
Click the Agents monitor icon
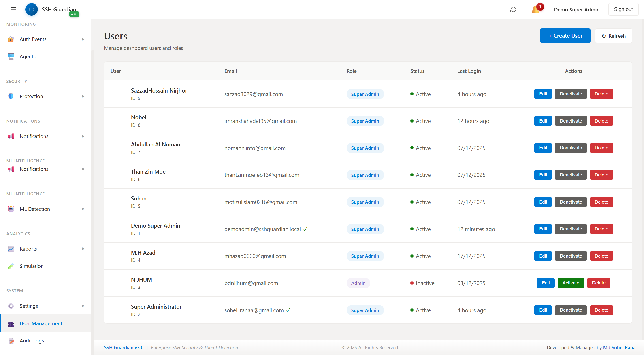[x=11, y=56]
